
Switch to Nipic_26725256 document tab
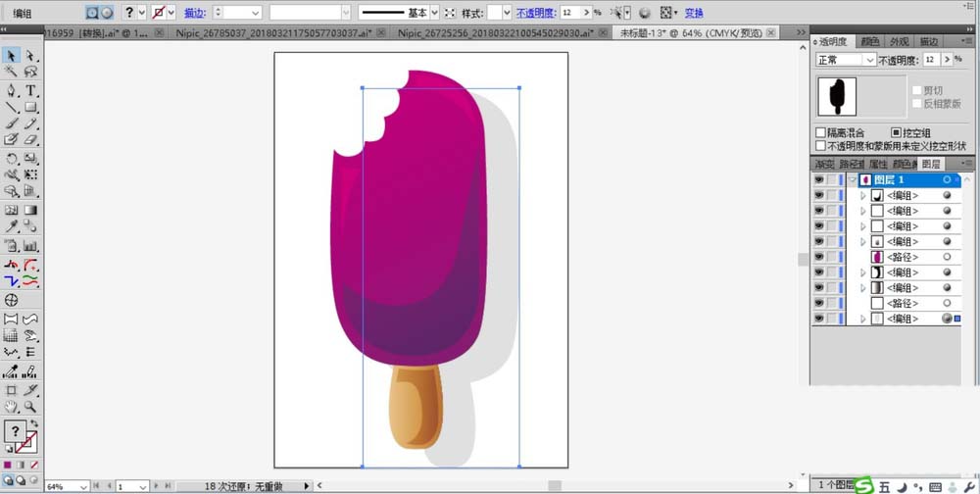495,32
